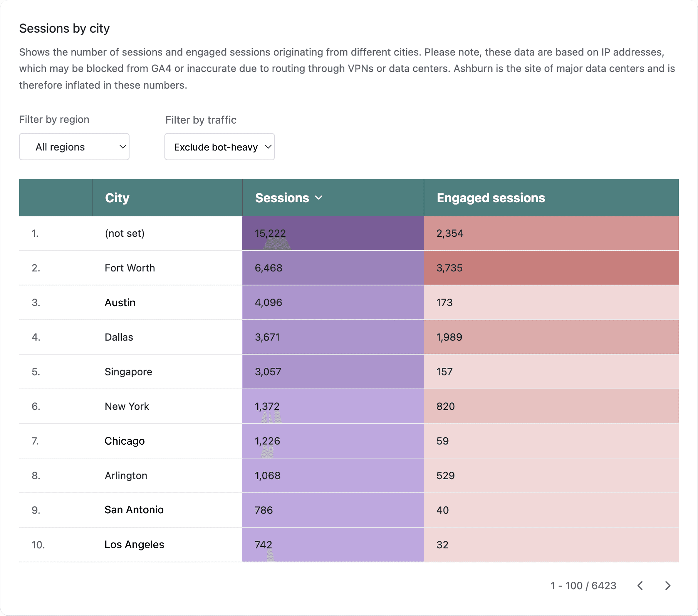The height and width of the screenshot is (616, 698).
Task: Click the City column header
Action: (x=117, y=198)
